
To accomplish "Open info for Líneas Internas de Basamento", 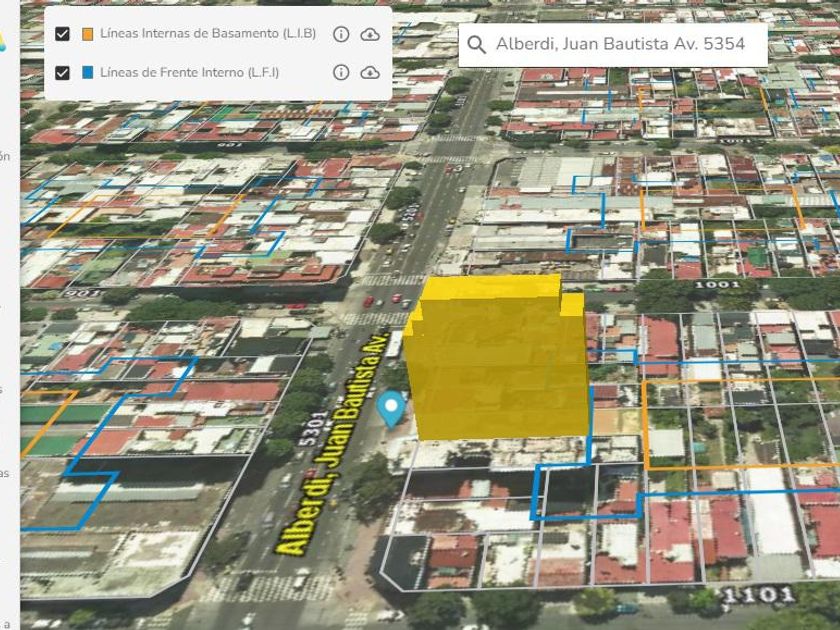I will [341, 34].
